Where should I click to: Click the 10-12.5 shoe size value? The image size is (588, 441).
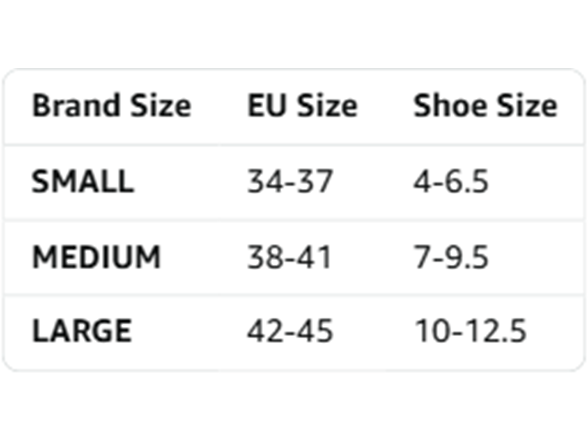tap(471, 331)
